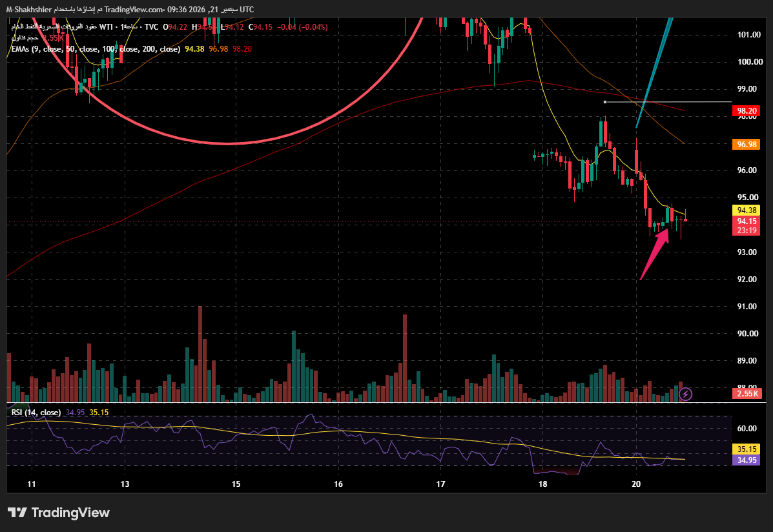Viewport: 773px width, 532px height.
Task: Click the yellow 94.38 price axis label
Action: pos(747,210)
